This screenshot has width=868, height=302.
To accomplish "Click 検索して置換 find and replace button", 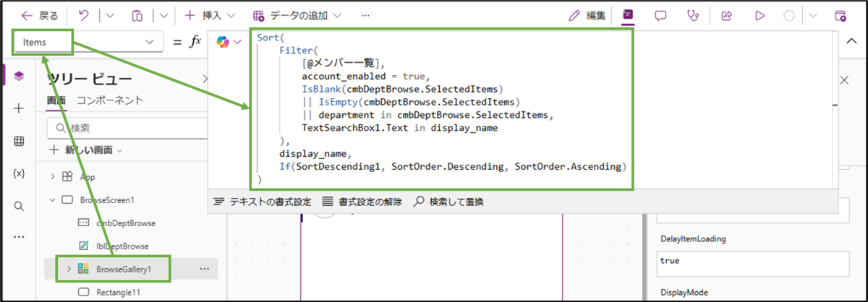I will click(448, 202).
